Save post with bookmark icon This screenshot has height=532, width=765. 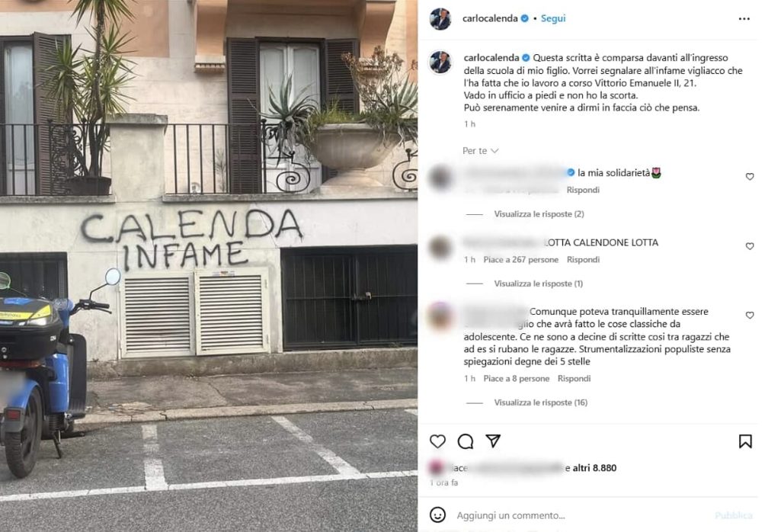745,441
